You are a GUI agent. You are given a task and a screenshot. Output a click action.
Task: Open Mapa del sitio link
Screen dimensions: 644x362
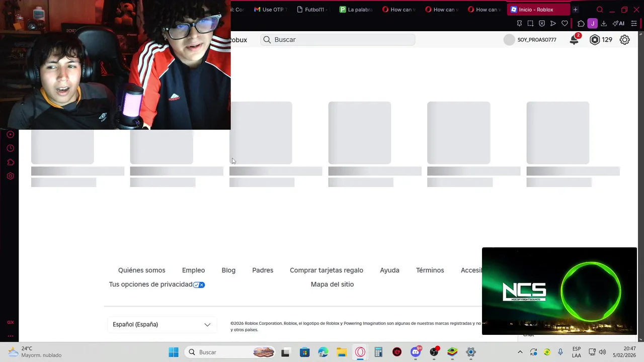tap(332, 284)
